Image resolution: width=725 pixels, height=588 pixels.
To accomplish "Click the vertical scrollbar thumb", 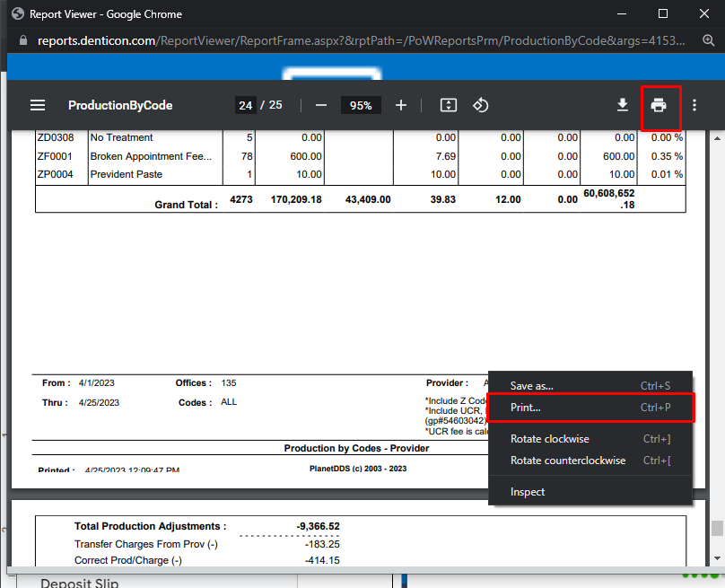I will point(716,529).
